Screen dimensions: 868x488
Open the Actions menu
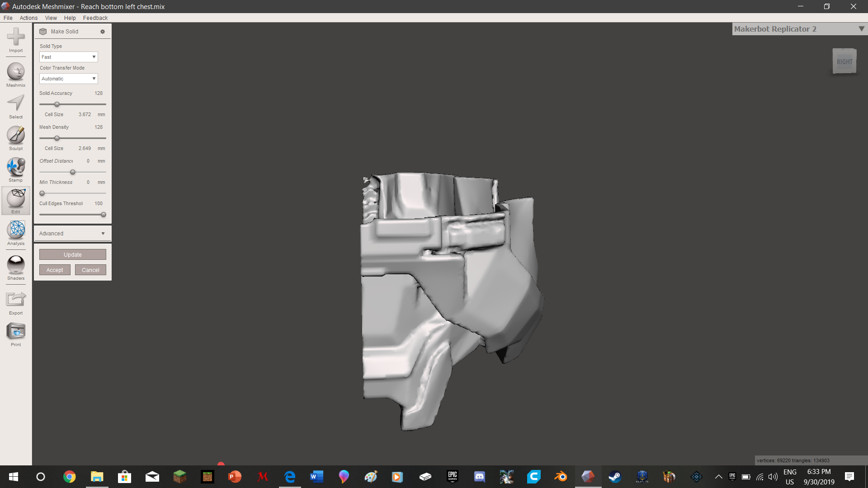[x=28, y=18]
